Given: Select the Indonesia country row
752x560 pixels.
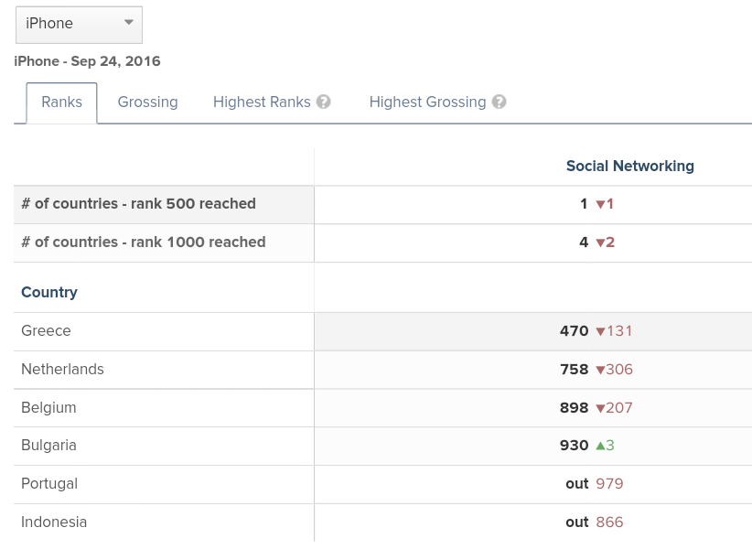Looking at the screenshot, I should click(54, 522).
